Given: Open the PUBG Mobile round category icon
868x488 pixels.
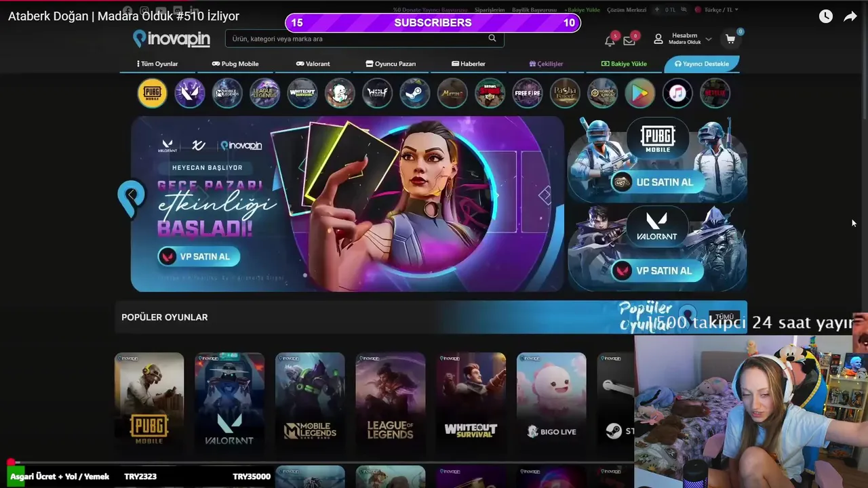Looking at the screenshot, I should [x=153, y=94].
